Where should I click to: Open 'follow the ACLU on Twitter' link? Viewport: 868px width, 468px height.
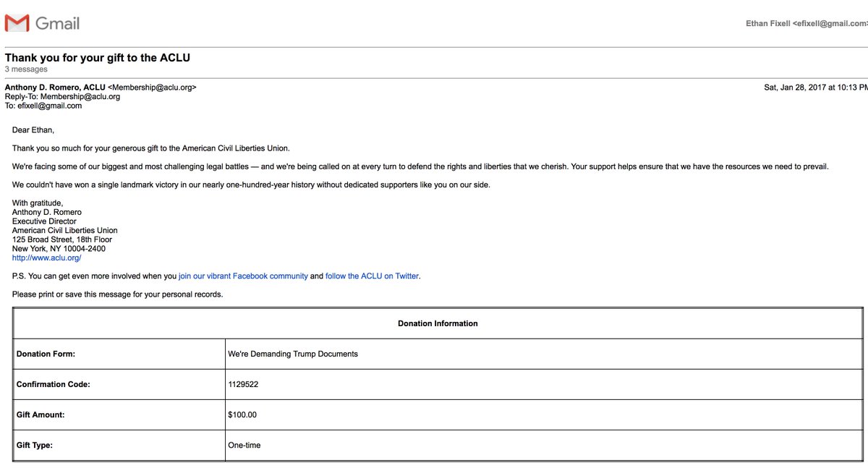tap(372, 276)
